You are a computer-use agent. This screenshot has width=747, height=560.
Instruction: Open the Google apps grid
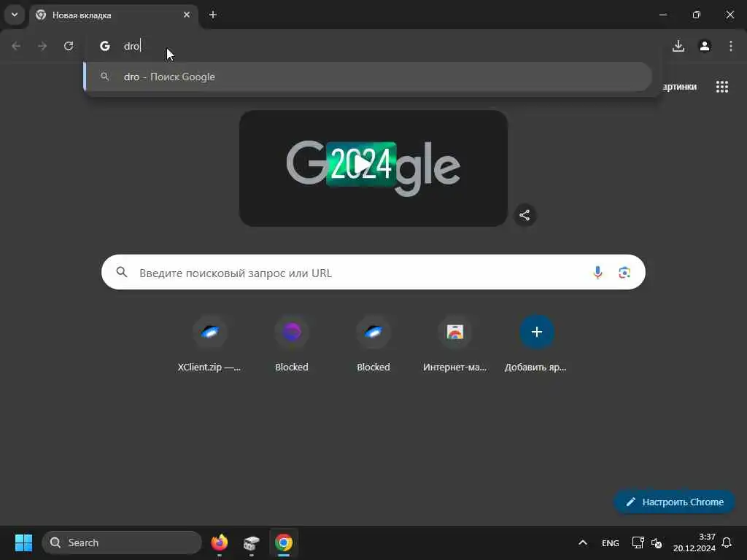[x=721, y=87]
